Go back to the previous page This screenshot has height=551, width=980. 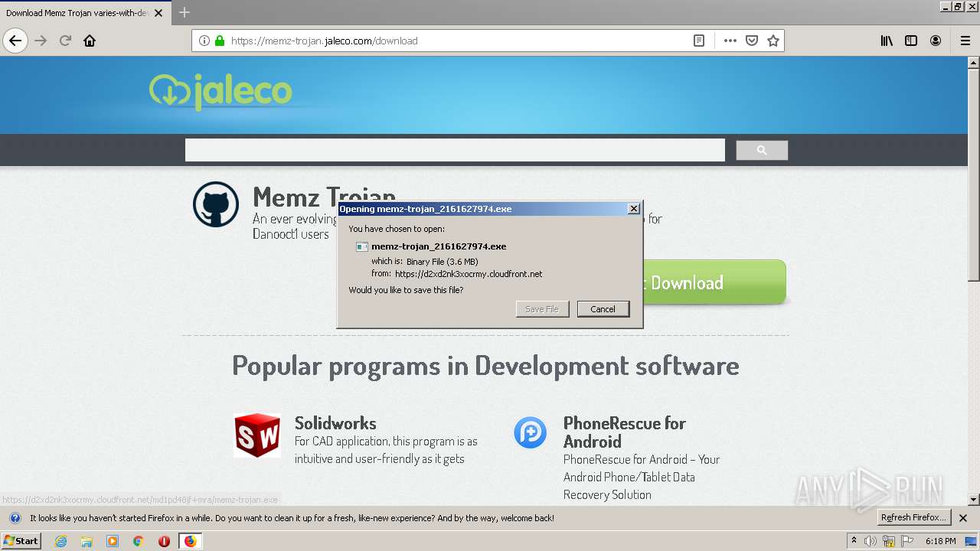(15, 41)
